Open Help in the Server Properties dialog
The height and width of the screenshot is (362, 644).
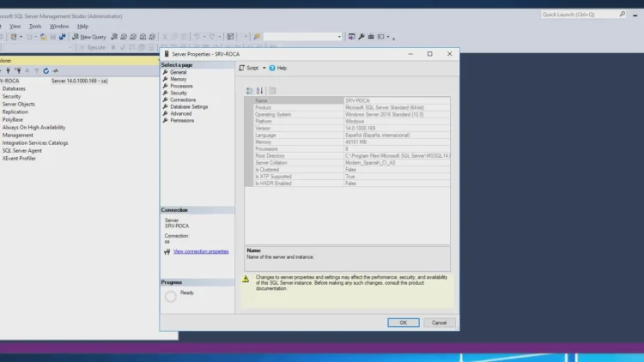(x=278, y=68)
